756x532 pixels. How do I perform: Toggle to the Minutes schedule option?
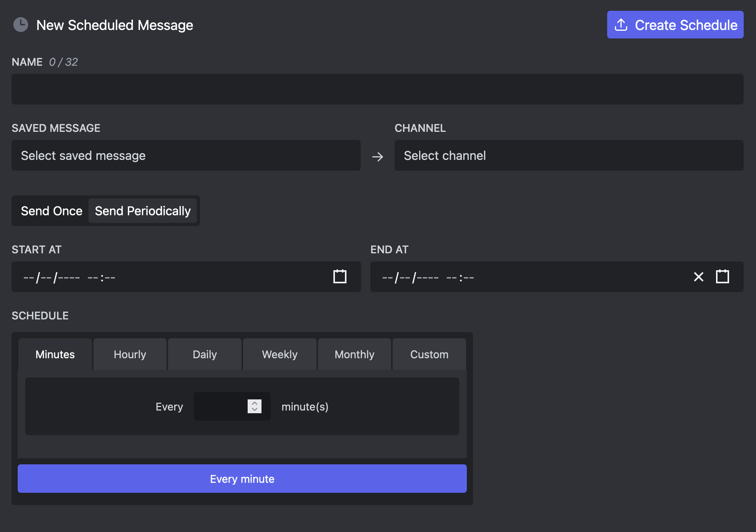[x=55, y=354]
